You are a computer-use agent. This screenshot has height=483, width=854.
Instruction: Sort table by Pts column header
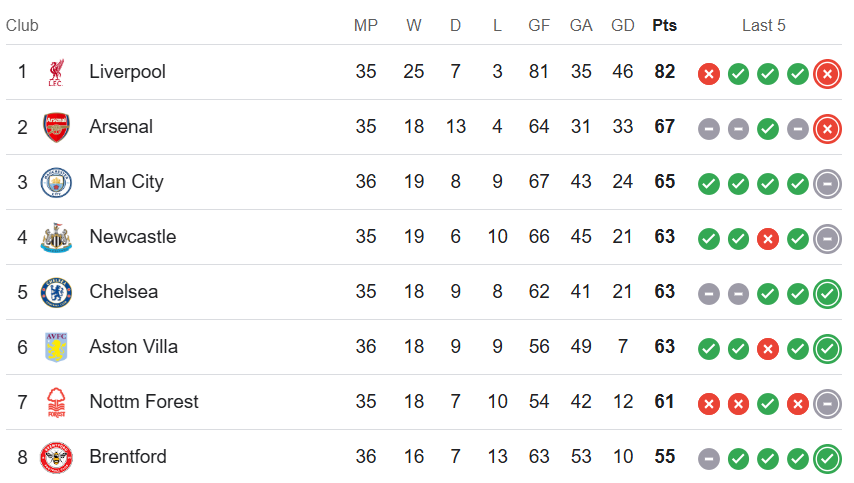(x=664, y=26)
